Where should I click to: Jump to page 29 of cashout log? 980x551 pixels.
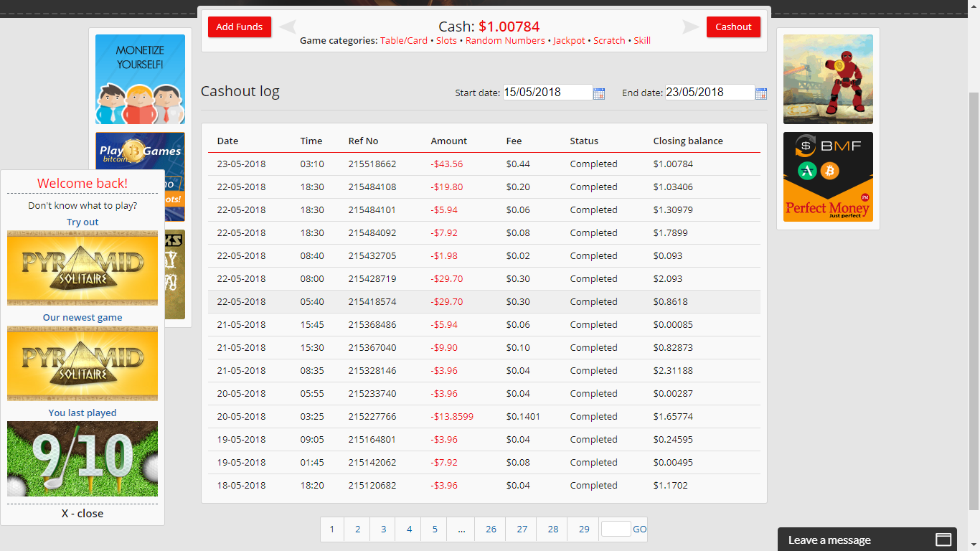584,529
